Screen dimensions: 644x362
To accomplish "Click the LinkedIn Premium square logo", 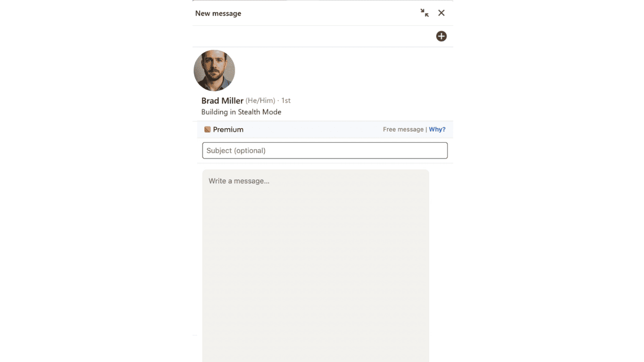I will (x=207, y=129).
